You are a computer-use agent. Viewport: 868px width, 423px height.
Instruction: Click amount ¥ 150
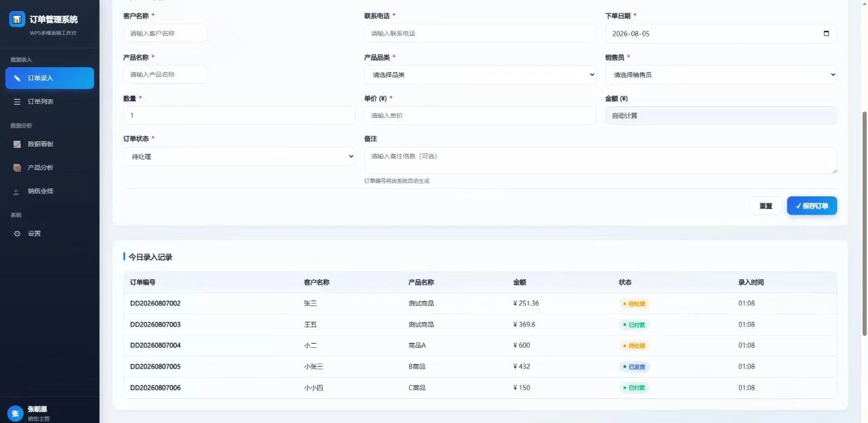click(522, 388)
